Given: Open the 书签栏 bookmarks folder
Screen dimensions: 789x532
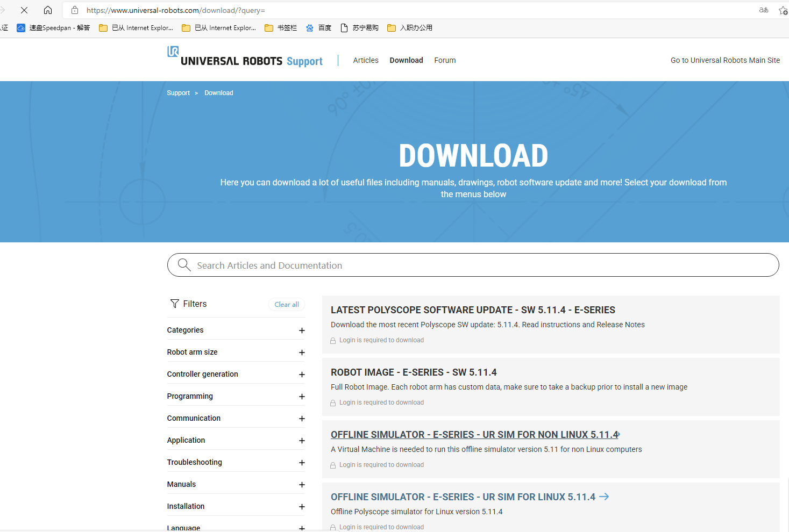Looking at the screenshot, I should (x=281, y=28).
